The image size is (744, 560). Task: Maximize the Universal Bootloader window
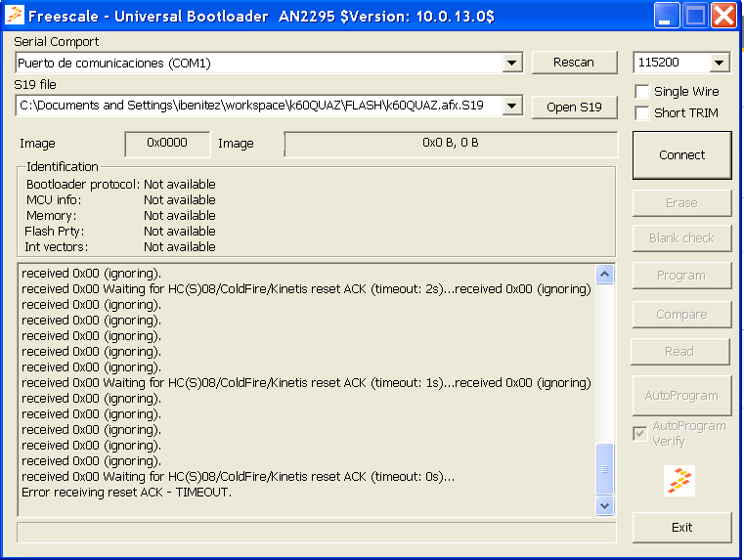coord(695,16)
